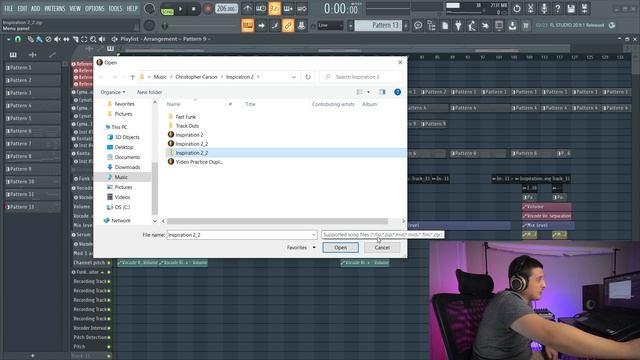
Task: Select Downloads in the navigation pane
Action: (x=127, y=167)
